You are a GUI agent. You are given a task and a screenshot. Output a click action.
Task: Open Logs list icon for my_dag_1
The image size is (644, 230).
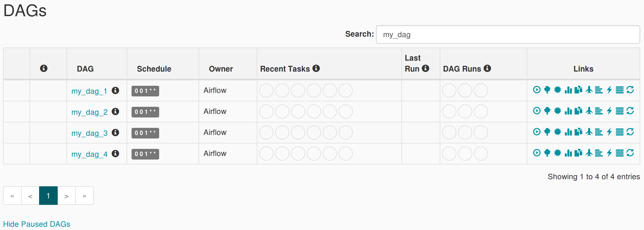click(x=620, y=90)
